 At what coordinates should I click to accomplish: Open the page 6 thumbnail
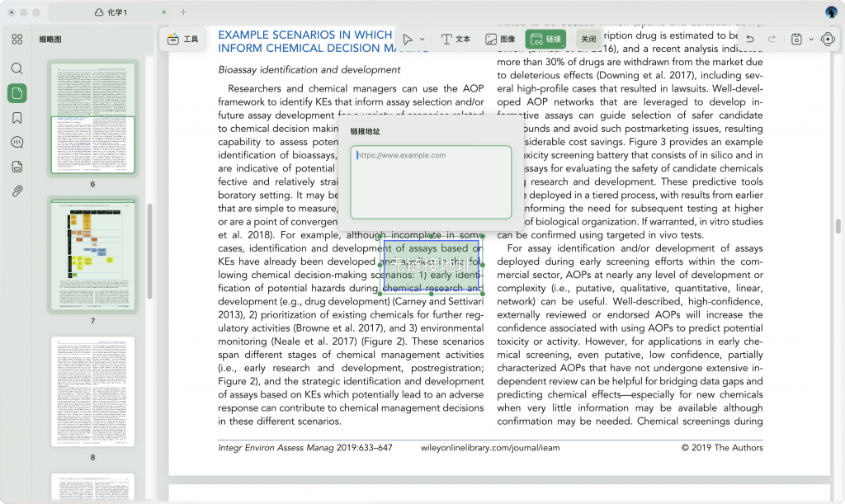[x=92, y=118]
